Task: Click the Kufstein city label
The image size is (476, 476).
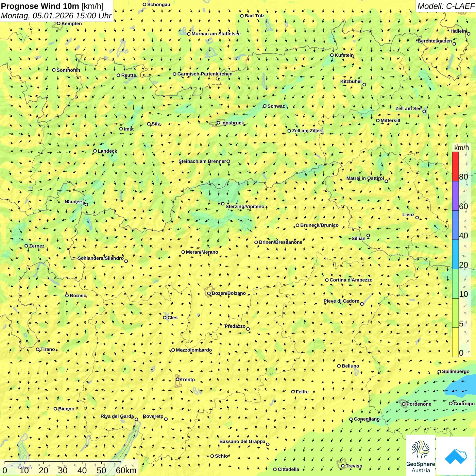Action: pos(344,55)
